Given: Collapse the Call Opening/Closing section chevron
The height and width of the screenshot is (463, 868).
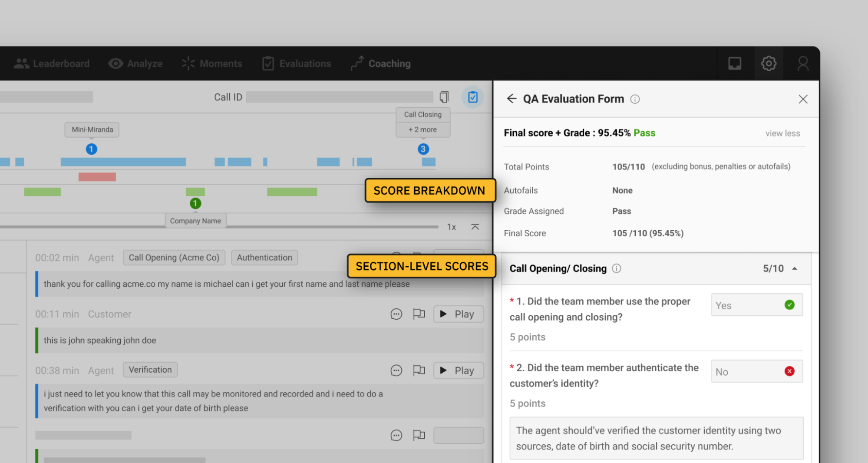Looking at the screenshot, I should pyautogui.click(x=795, y=268).
